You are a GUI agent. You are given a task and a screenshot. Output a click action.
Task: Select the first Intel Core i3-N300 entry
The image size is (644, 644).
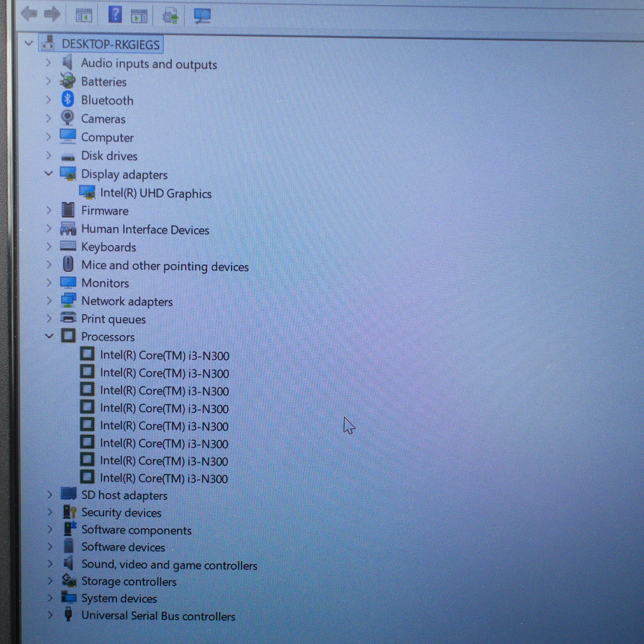[164, 356]
